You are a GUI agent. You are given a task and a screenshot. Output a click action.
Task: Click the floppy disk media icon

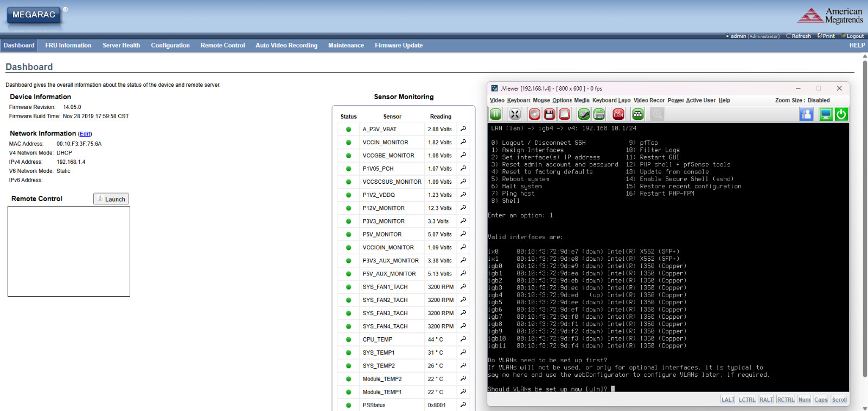pyautogui.click(x=550, y=114)
